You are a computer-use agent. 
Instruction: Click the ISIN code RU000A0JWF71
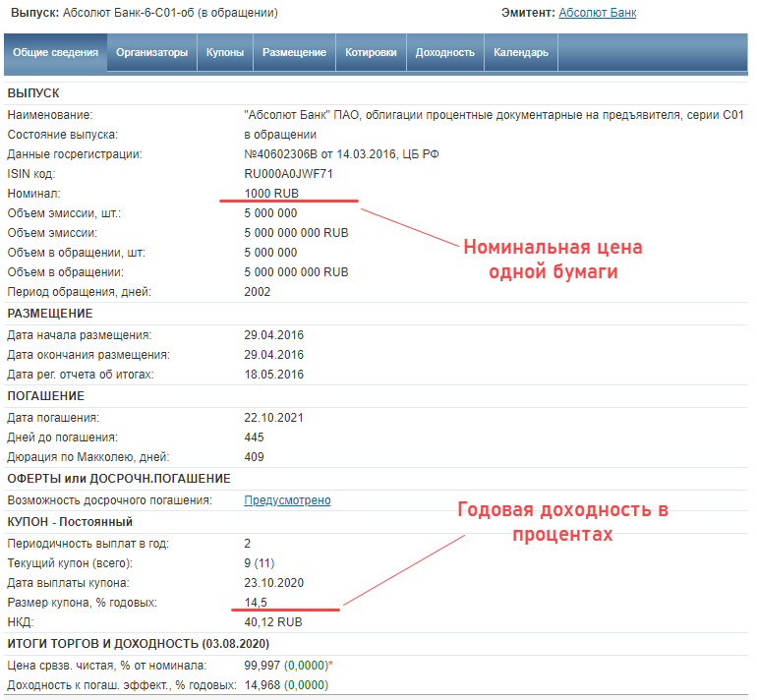[x=288, y=174]
